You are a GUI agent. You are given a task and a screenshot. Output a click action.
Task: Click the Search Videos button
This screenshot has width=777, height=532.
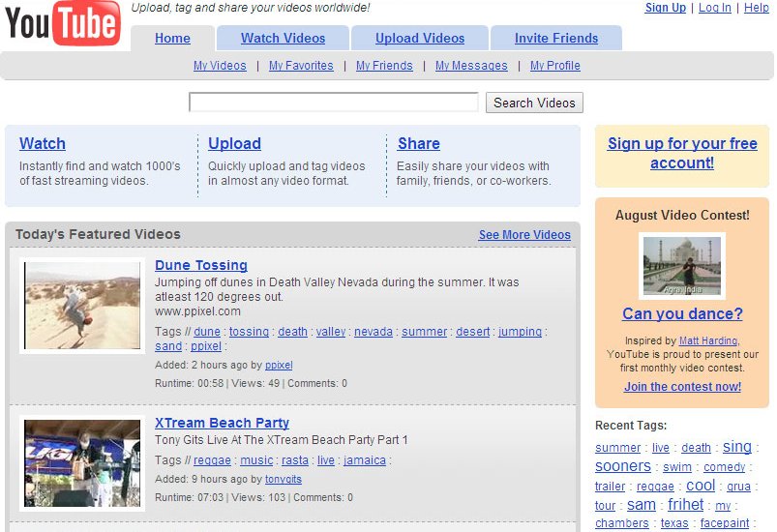tap(534, 103)
